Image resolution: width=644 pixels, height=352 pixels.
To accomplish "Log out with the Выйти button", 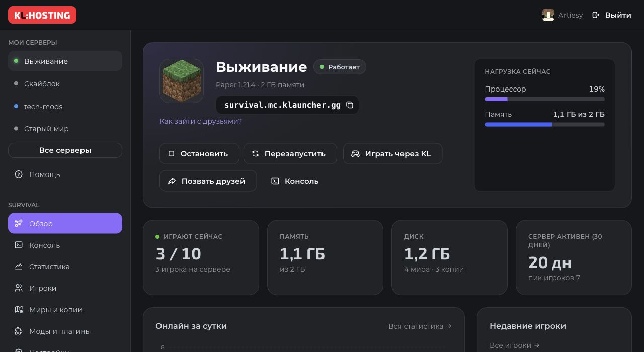I will tap(611, 15).
